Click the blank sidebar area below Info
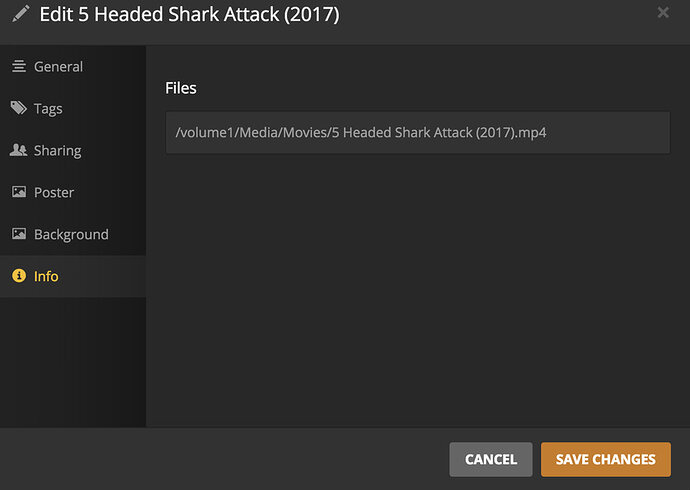Image resolution: width=690 pixels, height=490 pixels. tap(73, 360)
